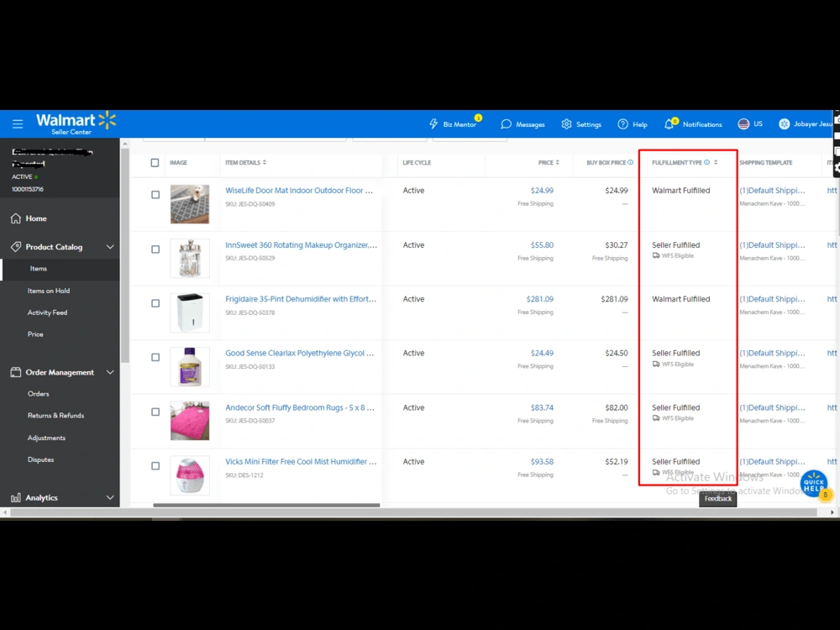The height and width of the screenshot is (630, 840).
Task: Check the Good Sense Clearlax row checkbox
Action: pos(155,357)
